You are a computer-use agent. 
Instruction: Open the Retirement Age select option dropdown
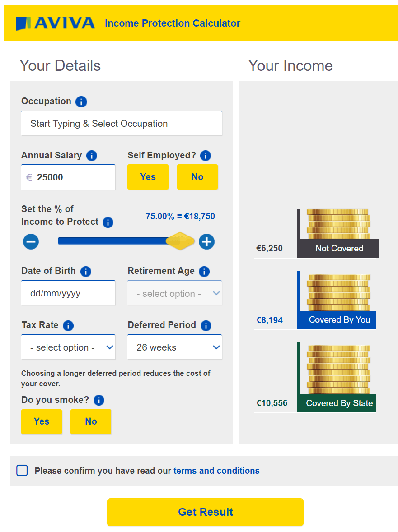pyautogui.click(x=174, y=293)
